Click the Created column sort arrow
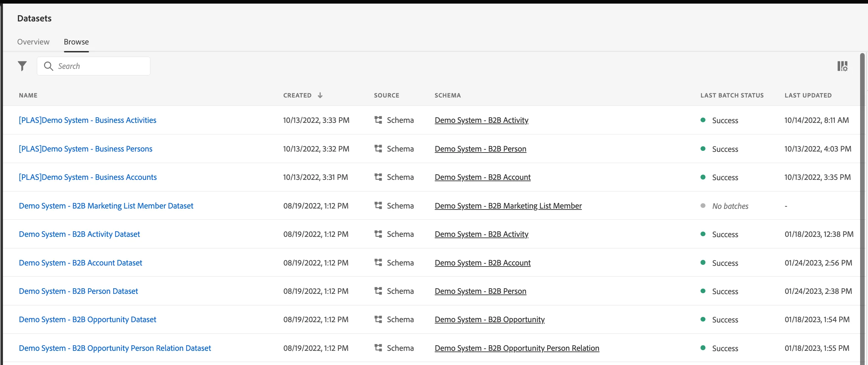The image size is (868, 365). pyautogui.click(x=320, y=95)
